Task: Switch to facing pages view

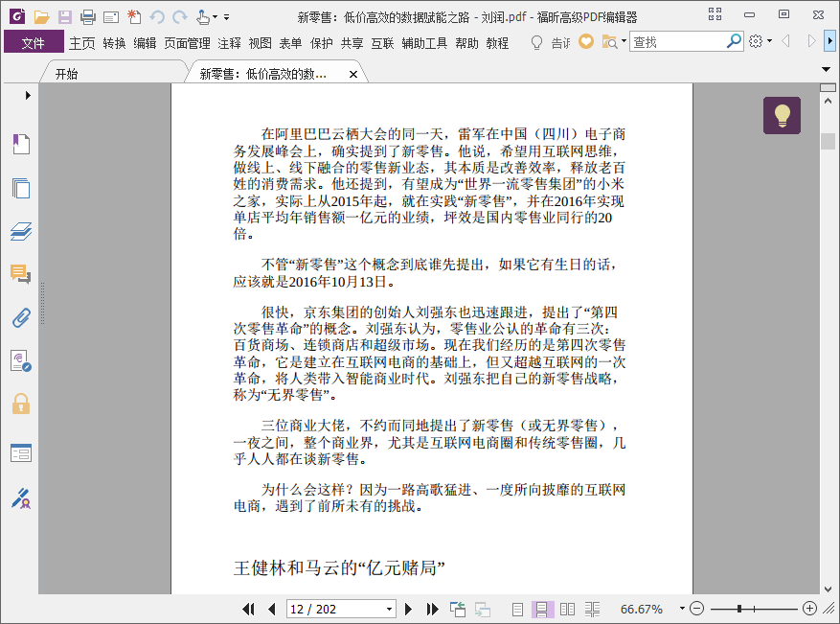Action: [x=567, y=609]
